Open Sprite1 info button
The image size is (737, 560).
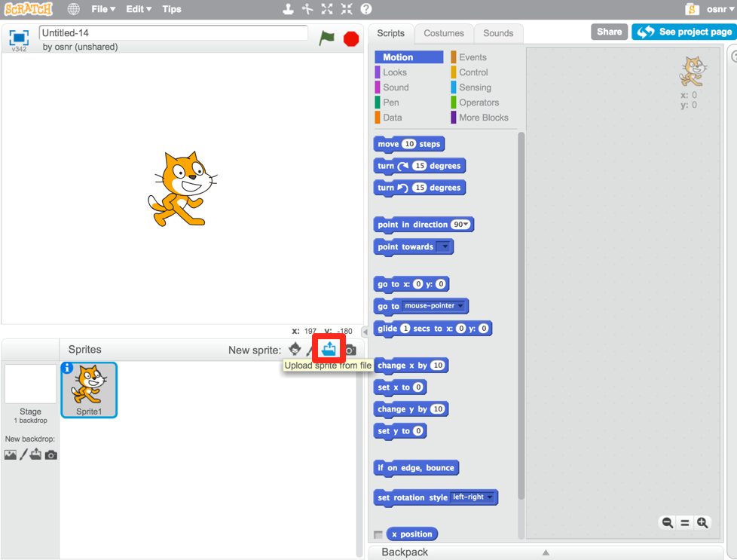pyautogui.click(x=67, y=368)
